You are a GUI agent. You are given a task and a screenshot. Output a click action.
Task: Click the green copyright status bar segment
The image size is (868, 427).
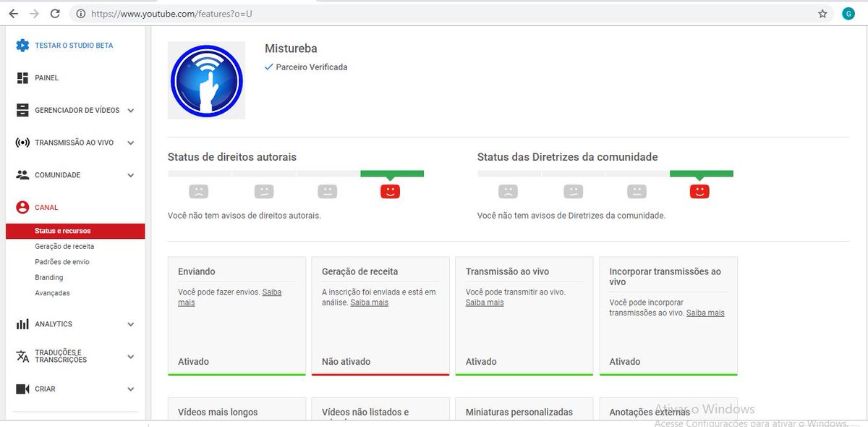point(392,174)
